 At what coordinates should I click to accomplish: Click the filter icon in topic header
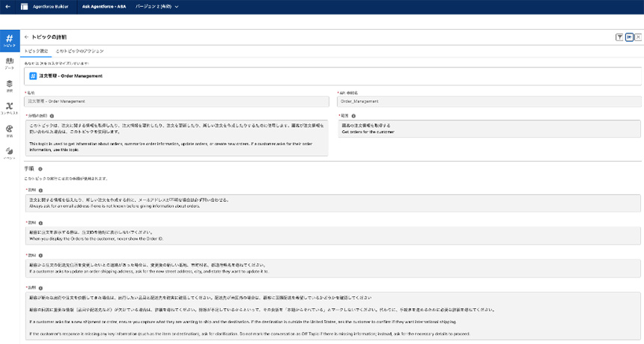620,37
